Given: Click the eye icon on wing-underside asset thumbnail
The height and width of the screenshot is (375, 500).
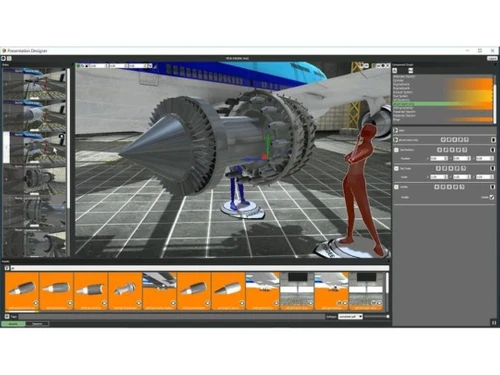Looking at the screenshot, I should click(173, 303).
